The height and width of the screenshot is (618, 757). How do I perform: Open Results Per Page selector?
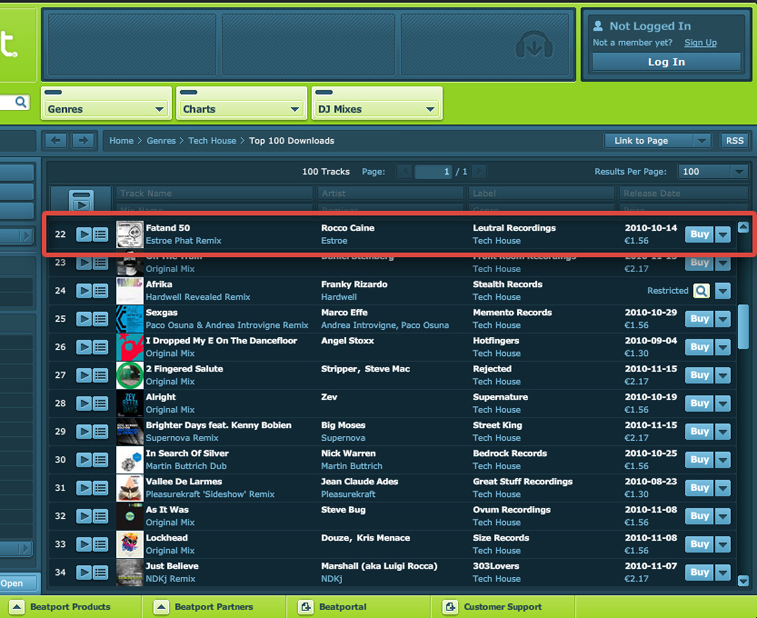pos(712,171)
